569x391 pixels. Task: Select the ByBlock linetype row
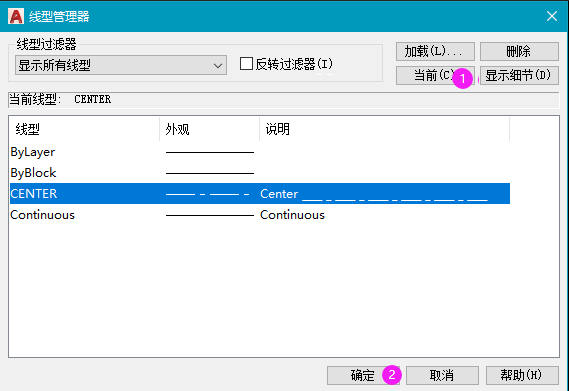(x=260, y=173)
